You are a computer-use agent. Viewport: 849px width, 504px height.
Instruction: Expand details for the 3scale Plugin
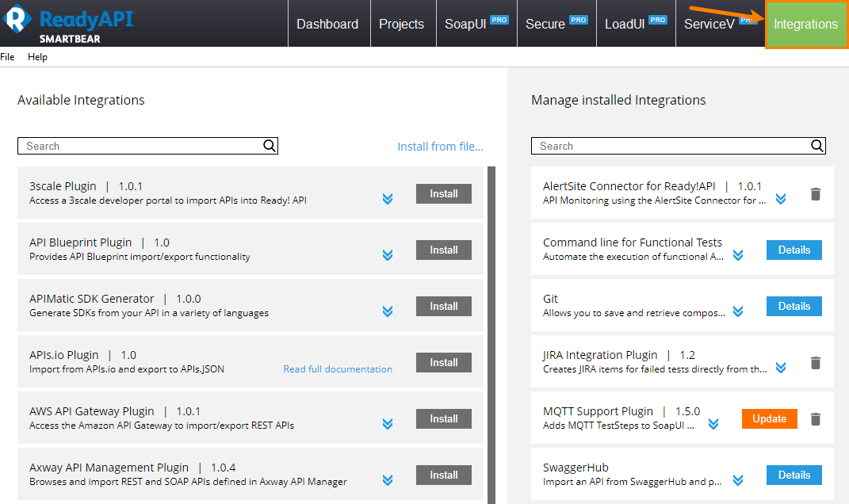click(388, 200)
